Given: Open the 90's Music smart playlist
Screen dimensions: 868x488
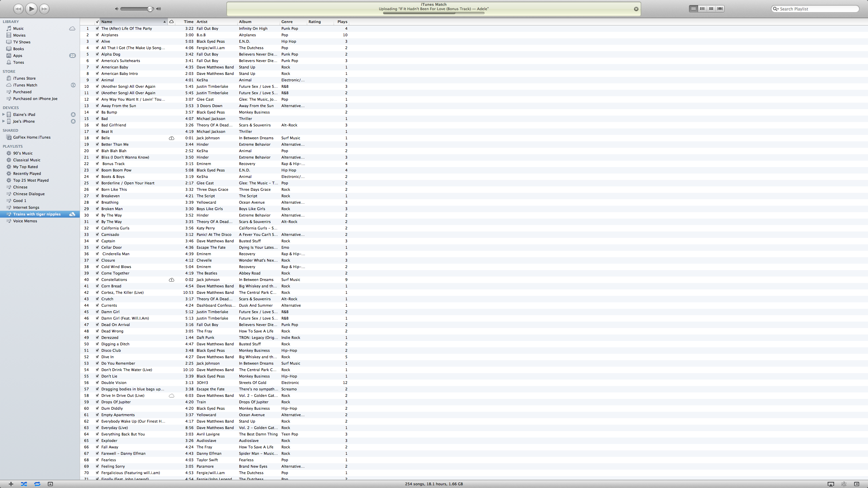Looking at the screenshot, I should [23, 153].
